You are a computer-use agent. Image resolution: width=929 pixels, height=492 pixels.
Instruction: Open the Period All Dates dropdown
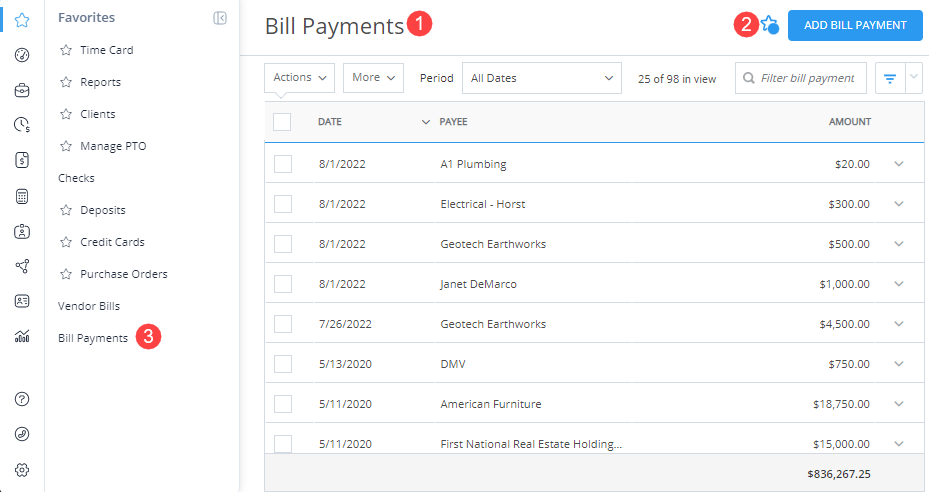(542, 78)
